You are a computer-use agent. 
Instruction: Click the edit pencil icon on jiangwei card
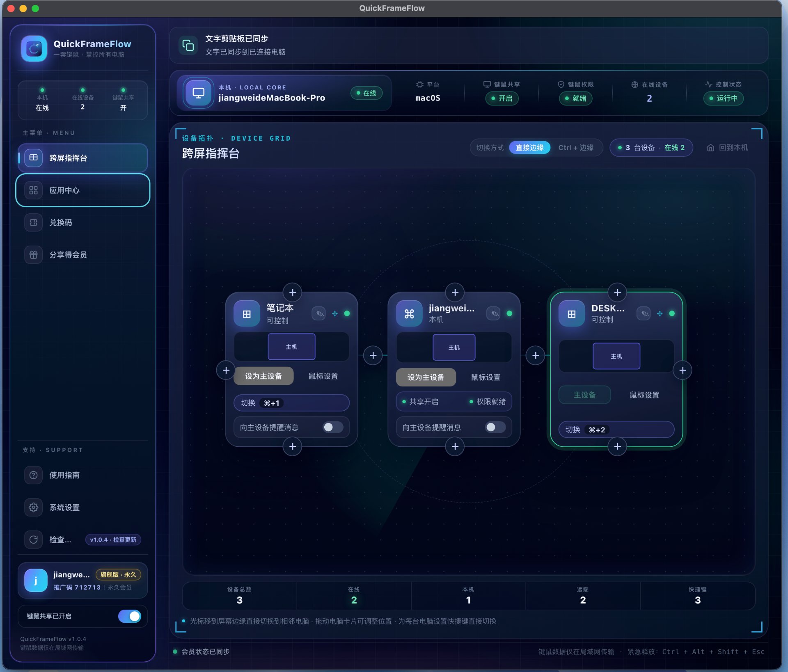[494, 313]
